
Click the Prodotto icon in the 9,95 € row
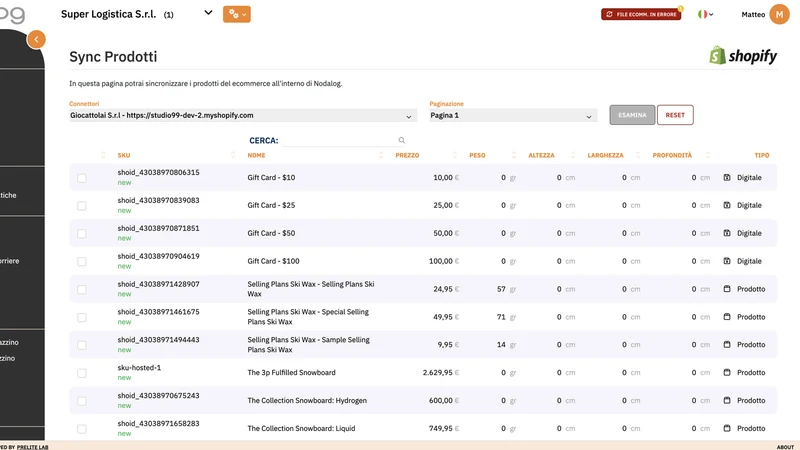point(727,345)
